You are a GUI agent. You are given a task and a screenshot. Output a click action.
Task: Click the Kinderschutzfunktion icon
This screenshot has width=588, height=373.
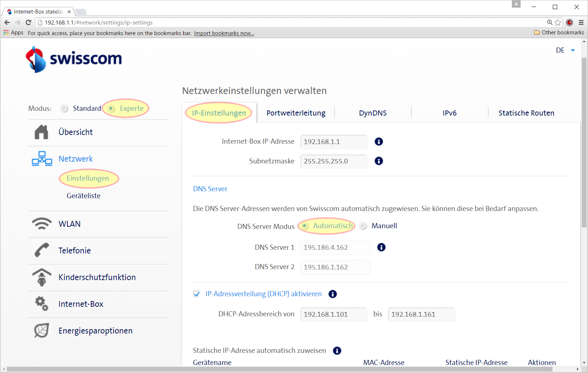coord(42,277)
